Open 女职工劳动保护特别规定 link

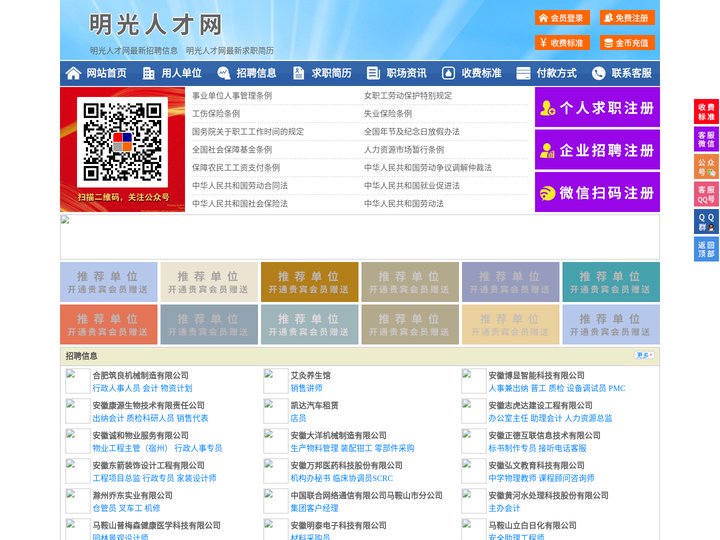(x=408, y=96)
